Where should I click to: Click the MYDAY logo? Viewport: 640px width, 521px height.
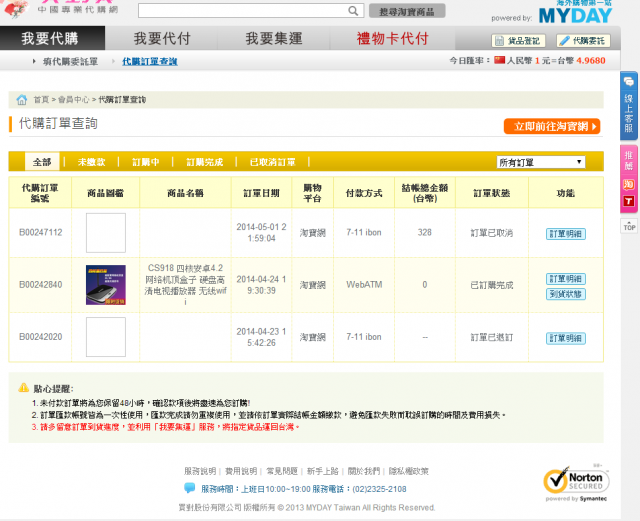click(x=575, y=15)
